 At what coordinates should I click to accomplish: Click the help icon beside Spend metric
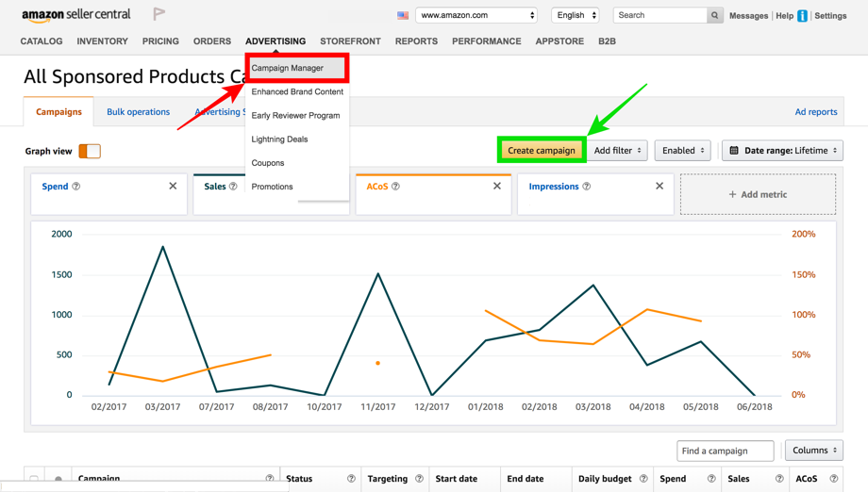(x=76, y=187)
